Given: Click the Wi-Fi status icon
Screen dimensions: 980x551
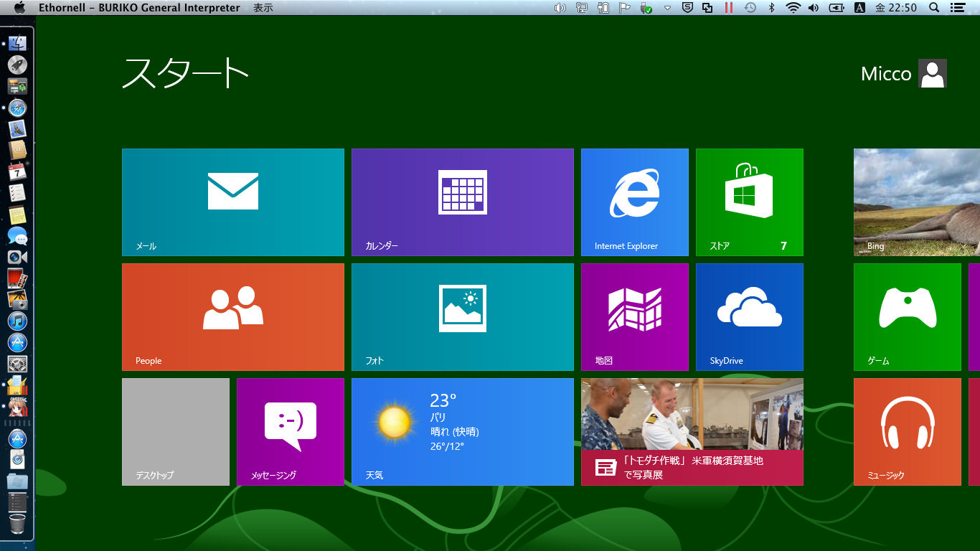Looking at the screenshot, I should point(793,7).
